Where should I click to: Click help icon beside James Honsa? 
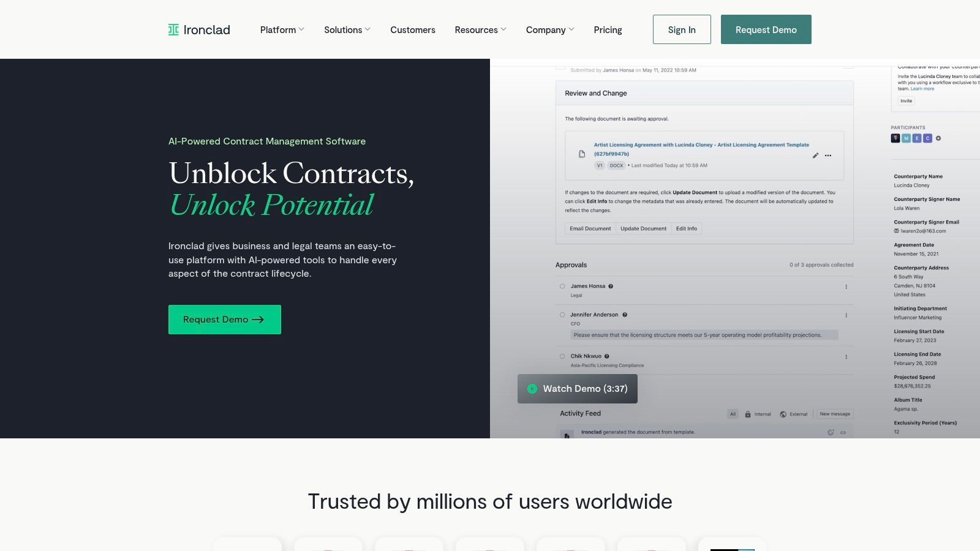(x=611, y=286)
